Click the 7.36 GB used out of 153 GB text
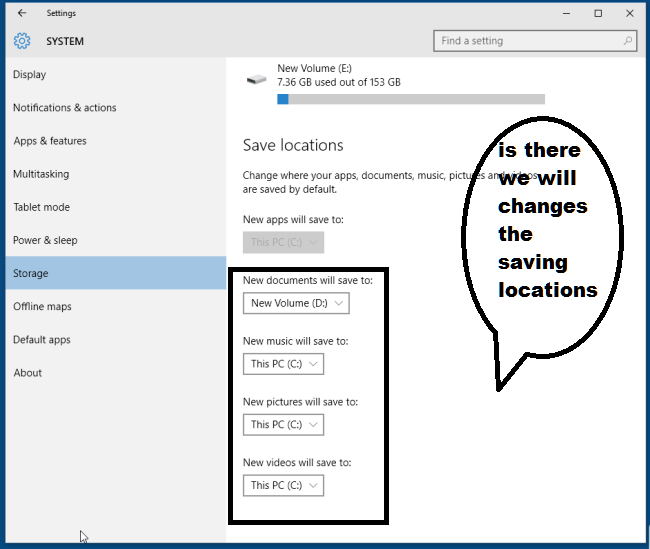This screenshot has width=650, height=549. (339, 82)
